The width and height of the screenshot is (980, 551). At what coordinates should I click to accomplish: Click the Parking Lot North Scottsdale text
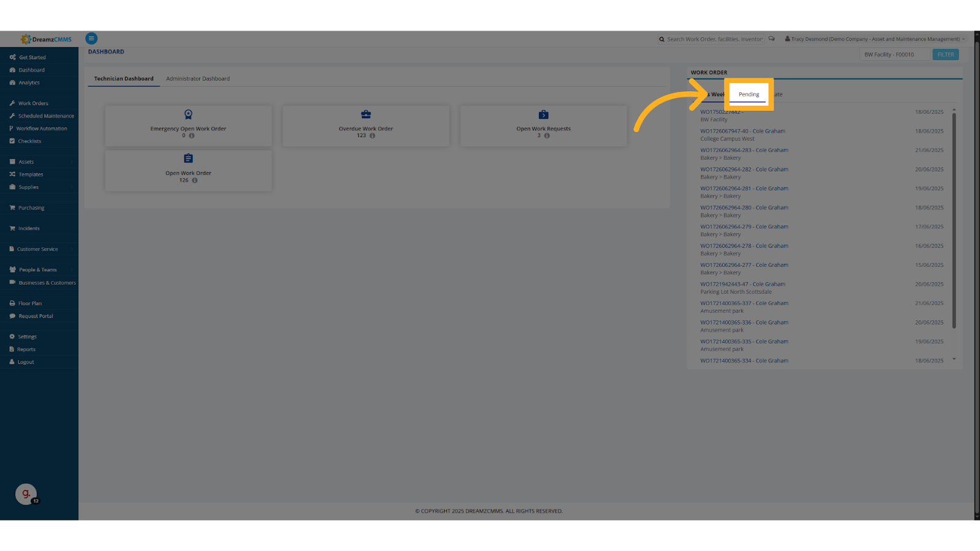tap(736, 292)
